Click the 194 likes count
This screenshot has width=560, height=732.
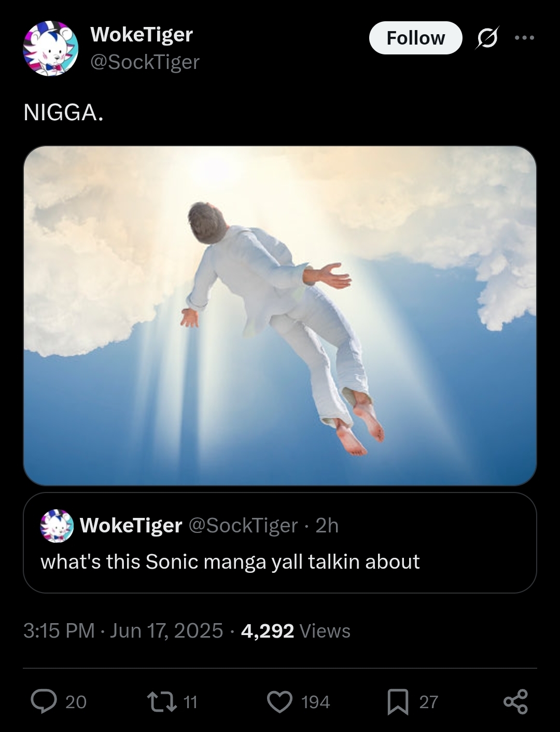[315, 702]
